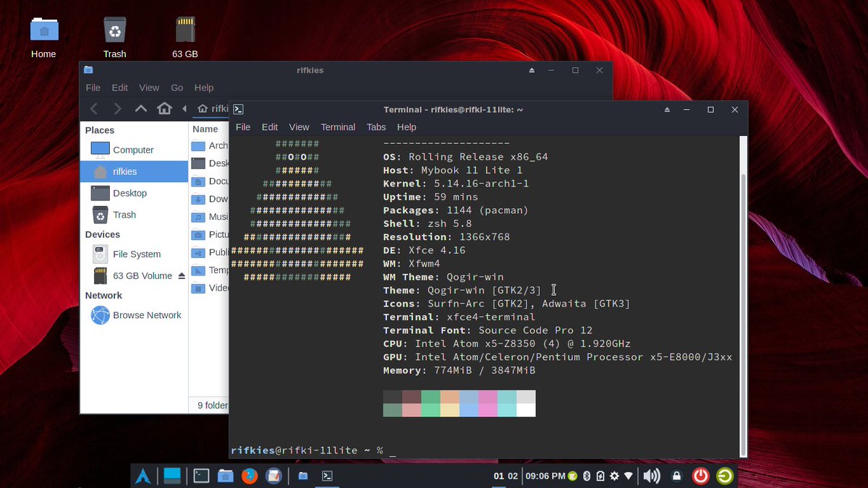Open the notes application from the taskbar

click(274, 476)
